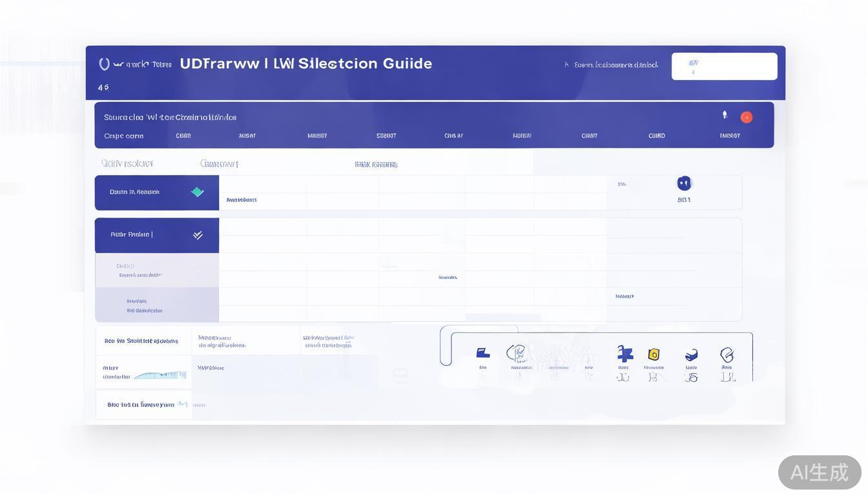Screen dimensions: 868x496
Task: Click the circular logo icon in the header
Action: tap(104, 64)
